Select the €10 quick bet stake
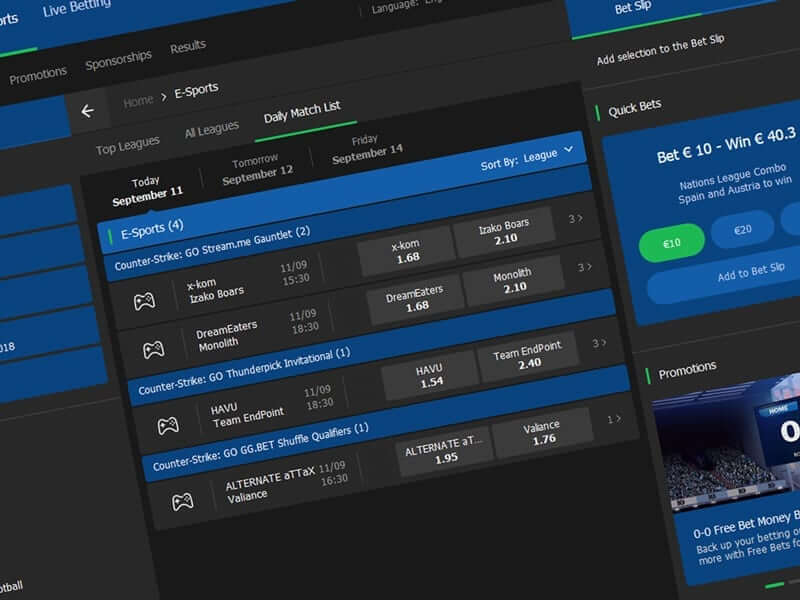 pos(671,243)
